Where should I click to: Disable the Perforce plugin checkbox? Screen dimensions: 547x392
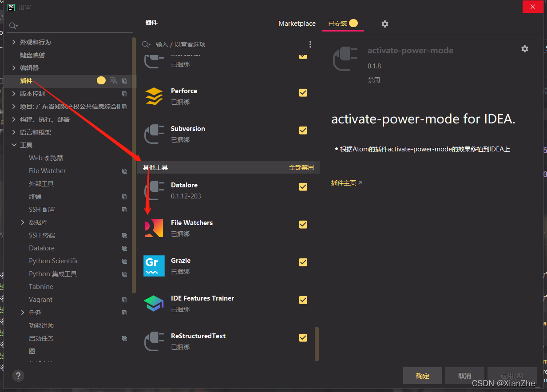(303, 93)
